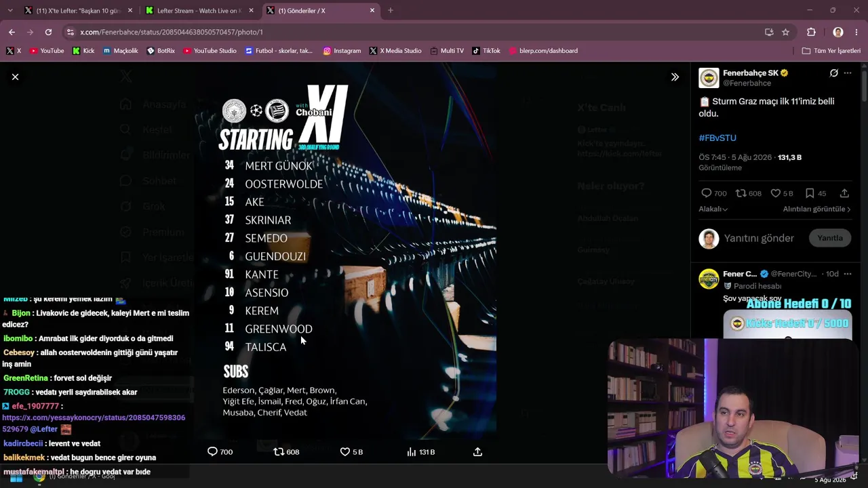Open the x.com link in chat overlay
868x488 pixels.
click(94, 423)
